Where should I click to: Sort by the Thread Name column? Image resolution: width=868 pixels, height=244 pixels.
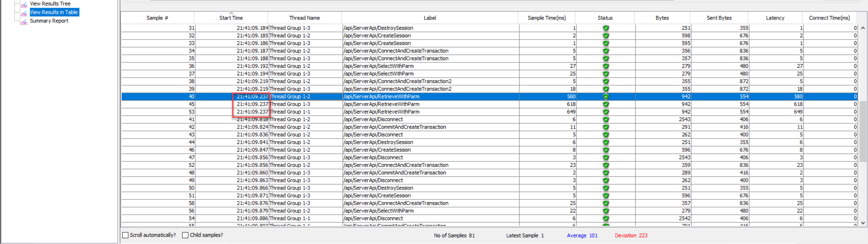point(304,18)
